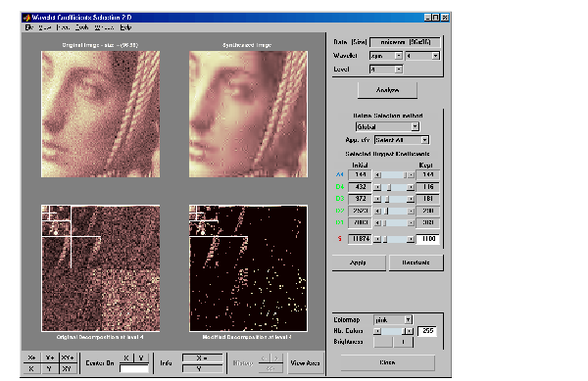The image size is (588, 381).
Task: Click the left arrow of the D1 slider
Action: [377, 223]
